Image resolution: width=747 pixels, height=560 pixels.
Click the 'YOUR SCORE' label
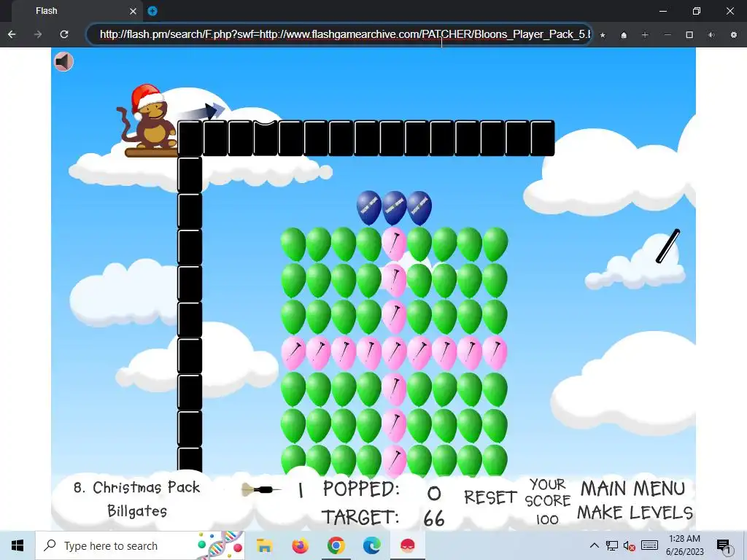tap(547, 492)
